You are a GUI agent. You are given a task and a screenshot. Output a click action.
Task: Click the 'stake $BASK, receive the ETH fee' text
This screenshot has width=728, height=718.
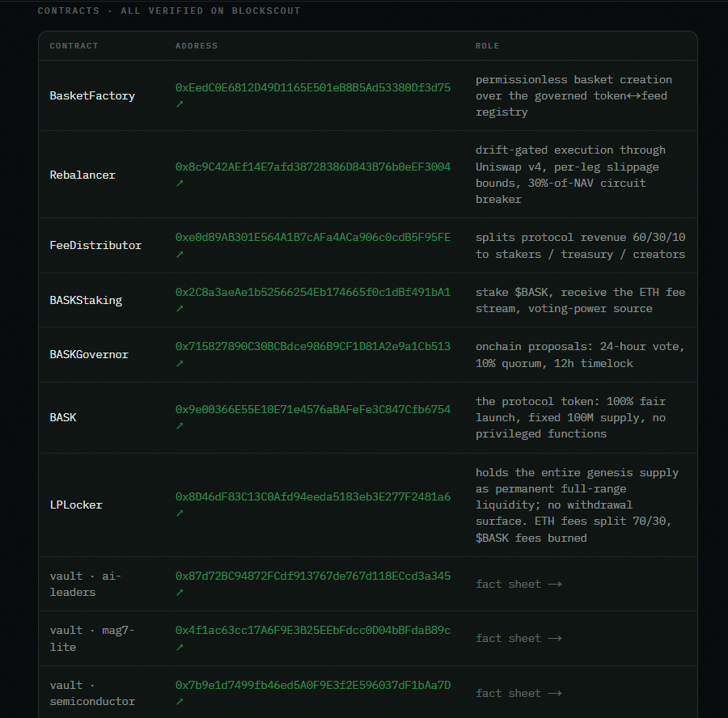[x=580, y=293]
